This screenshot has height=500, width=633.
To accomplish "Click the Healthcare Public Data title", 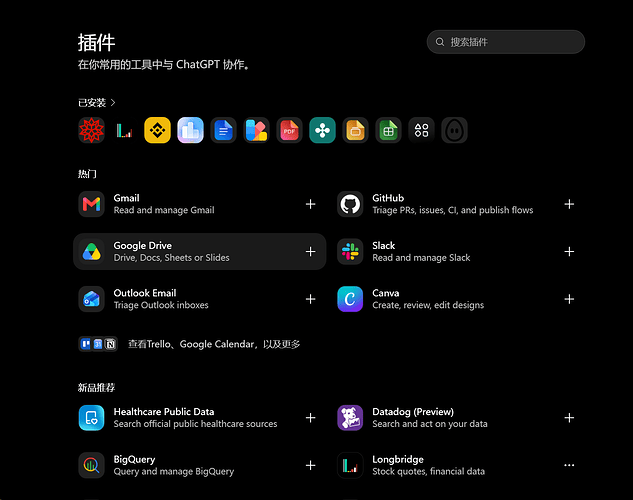I will (x=164, y=412).
